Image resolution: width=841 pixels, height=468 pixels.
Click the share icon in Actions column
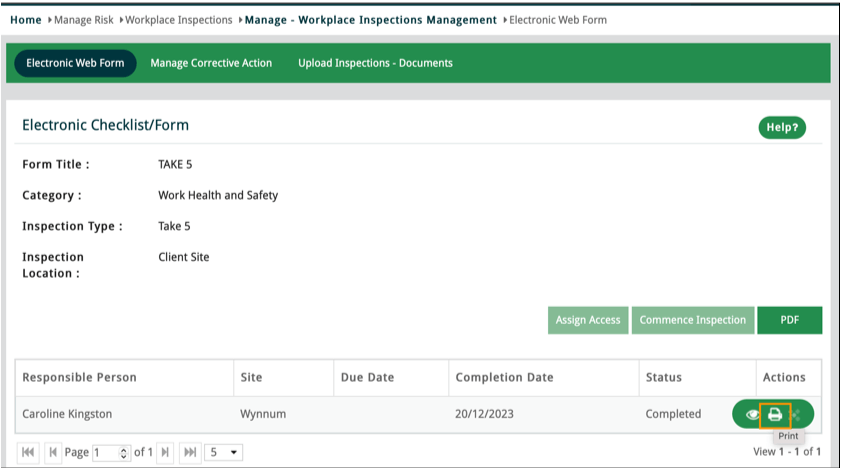tap(797, 414)
